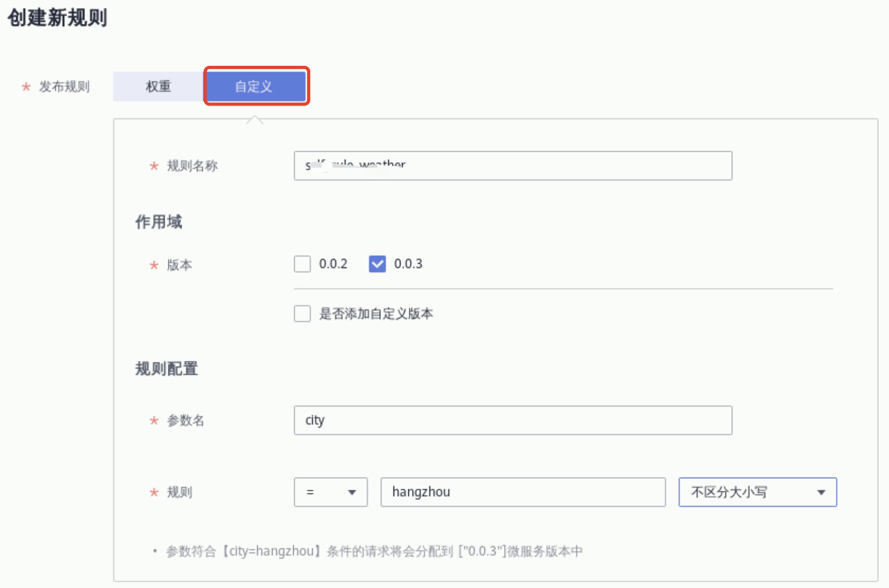The image size is (889, 588).
Task: Click the arrow icon beside the = operator
Action: point(352,492)
